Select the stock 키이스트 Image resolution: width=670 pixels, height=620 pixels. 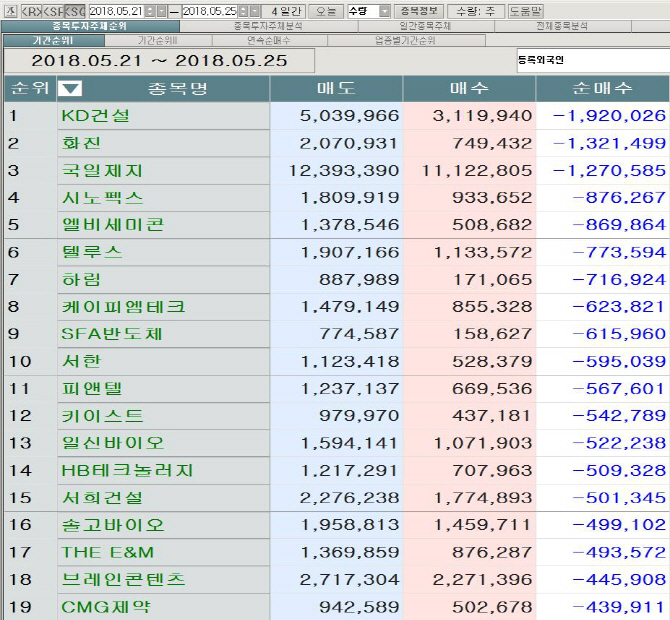click(102, 416)
